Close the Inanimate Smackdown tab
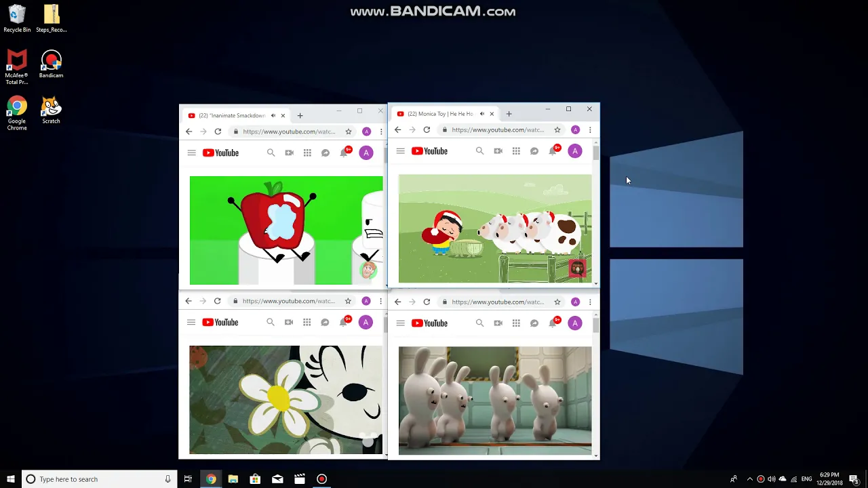 coord(283,116)
